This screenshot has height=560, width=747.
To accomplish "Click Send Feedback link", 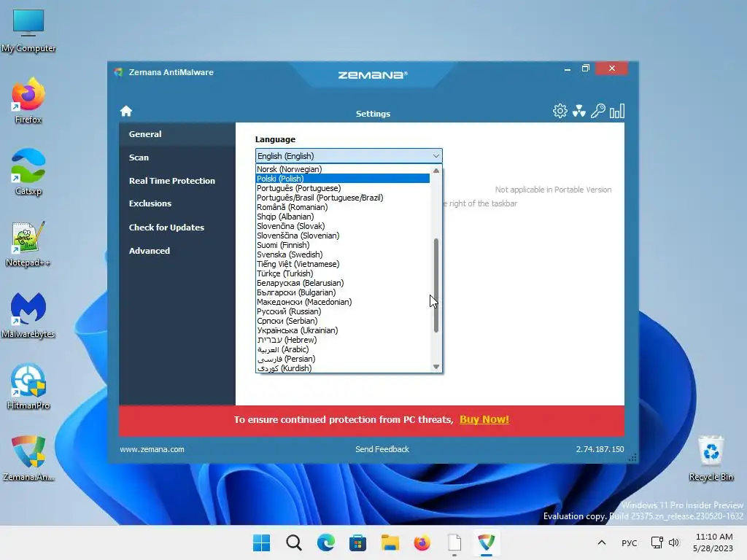I will tap(382, 449).
